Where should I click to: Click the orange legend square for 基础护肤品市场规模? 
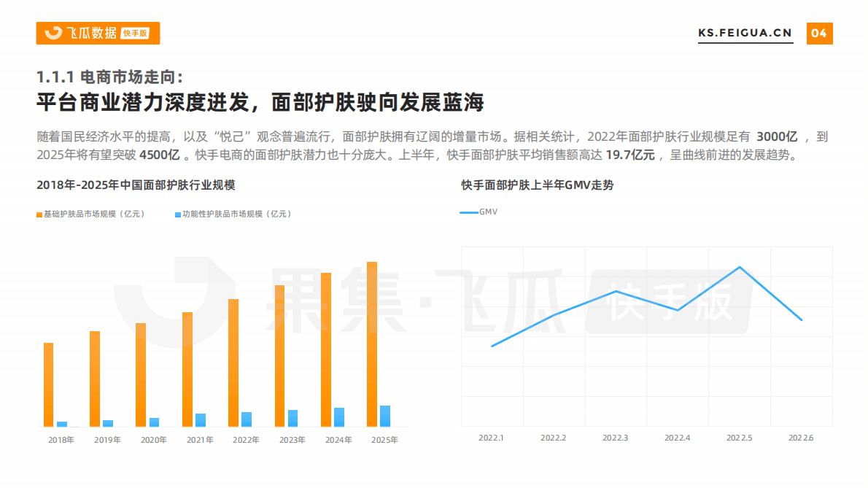(x=39, y=214)
